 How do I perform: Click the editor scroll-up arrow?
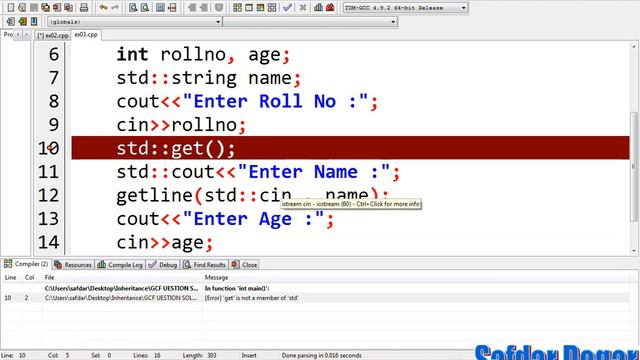634,46
